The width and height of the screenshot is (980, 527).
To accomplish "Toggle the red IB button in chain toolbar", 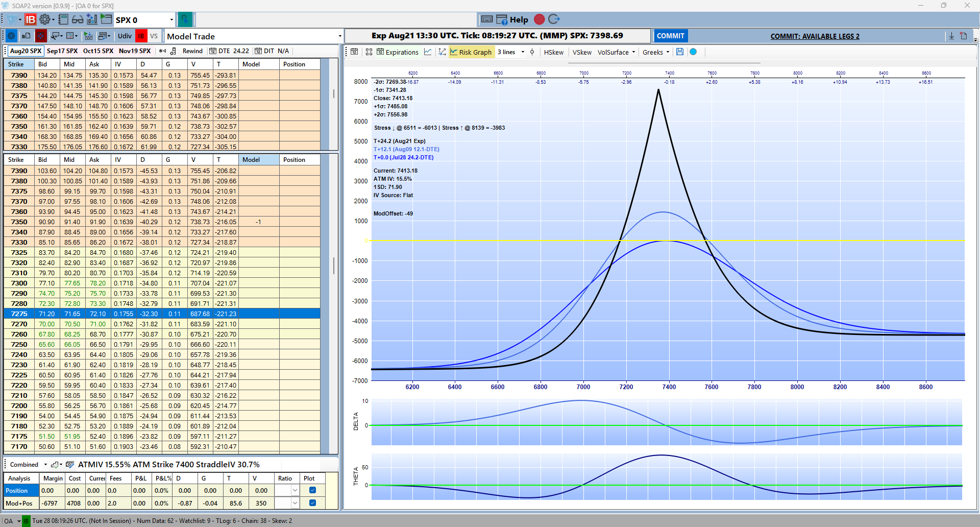I will click(141, 36).
